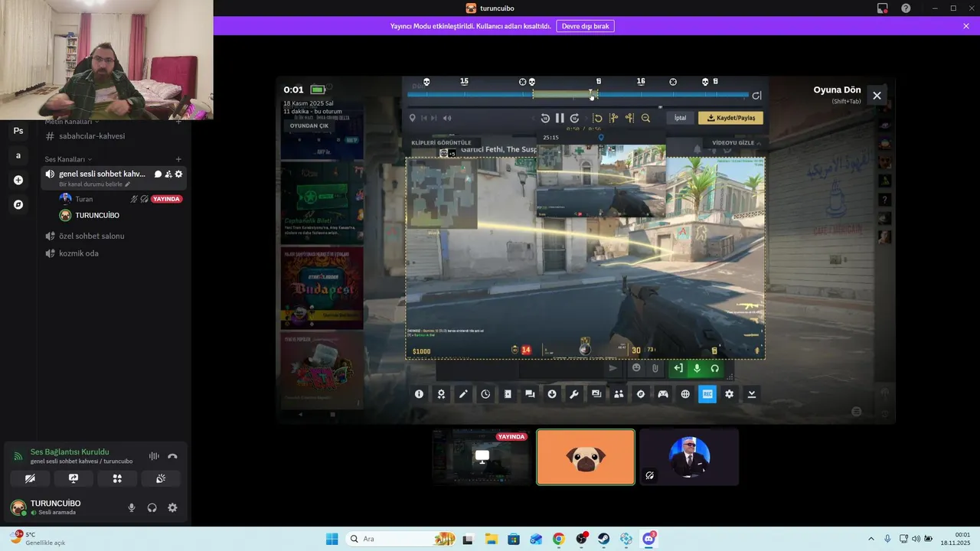Open the info icon in overlay toolbar
The width and height of the screenshot is (980, 551).
coord(419,394)
